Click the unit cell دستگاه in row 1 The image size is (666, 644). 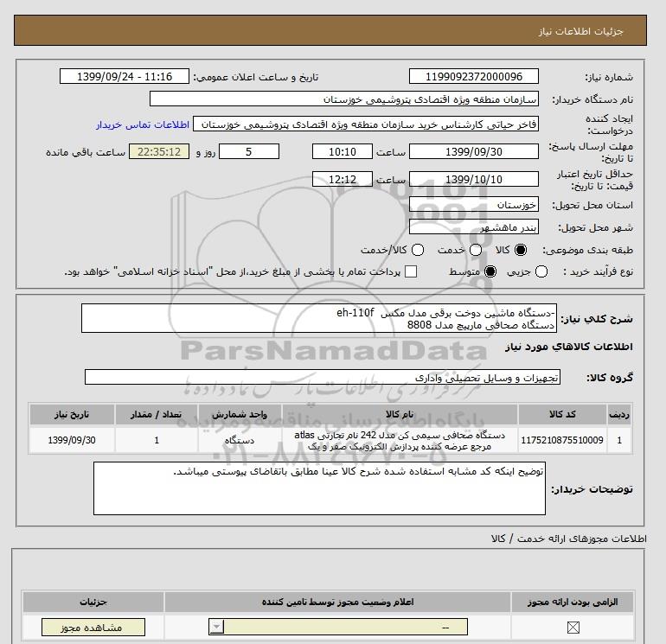click(240, 440)
